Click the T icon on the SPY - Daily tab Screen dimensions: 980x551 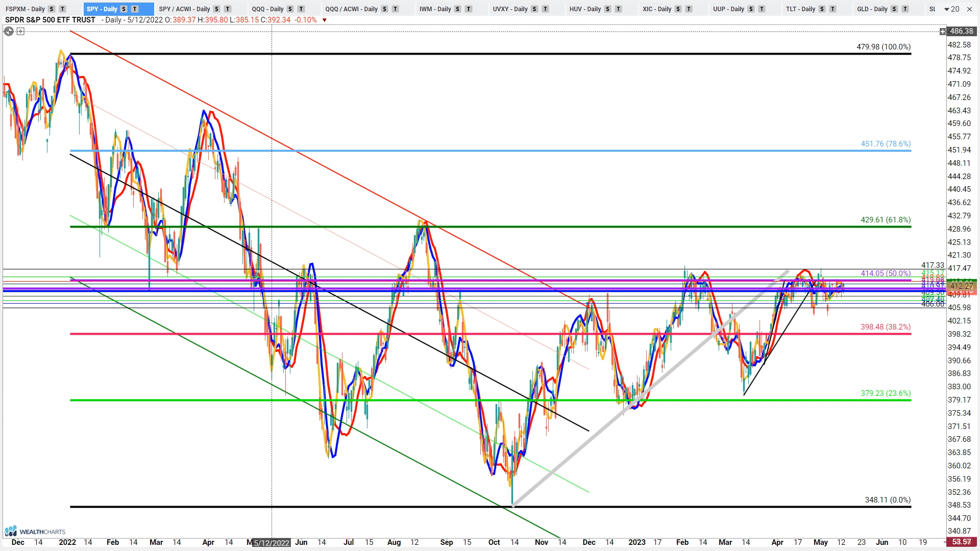coord(135,9)
